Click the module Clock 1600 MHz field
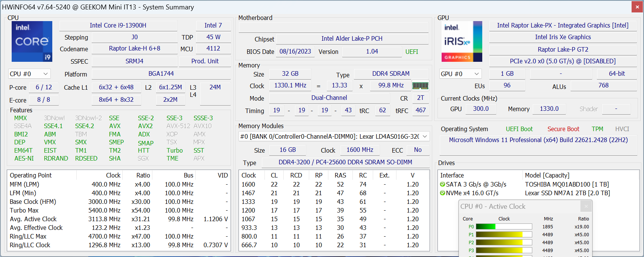Image resolution: width=644 pixels, height=257 pixels. [x=360, y=150]
